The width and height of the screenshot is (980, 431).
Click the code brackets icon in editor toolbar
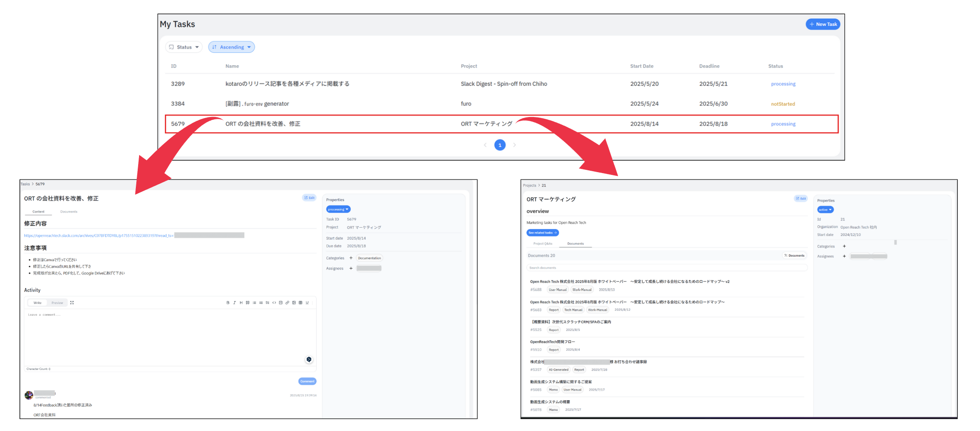click(274, 303)
